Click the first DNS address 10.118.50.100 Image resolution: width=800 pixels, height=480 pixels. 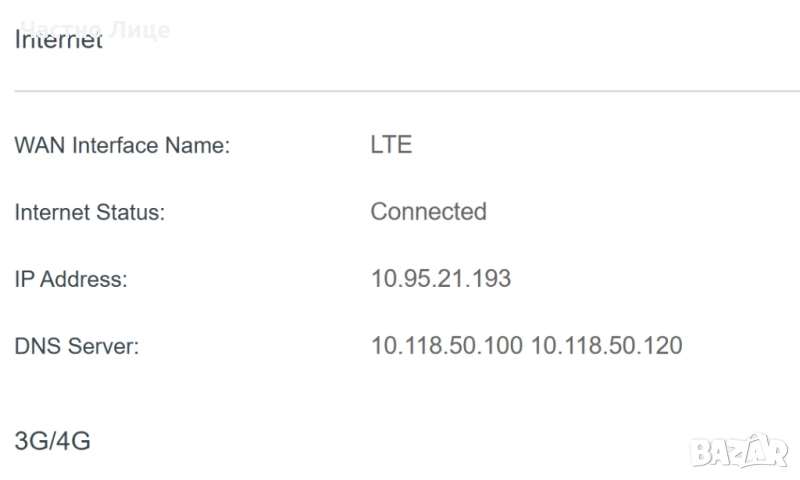pyautogui.click(x=446, y=346)
